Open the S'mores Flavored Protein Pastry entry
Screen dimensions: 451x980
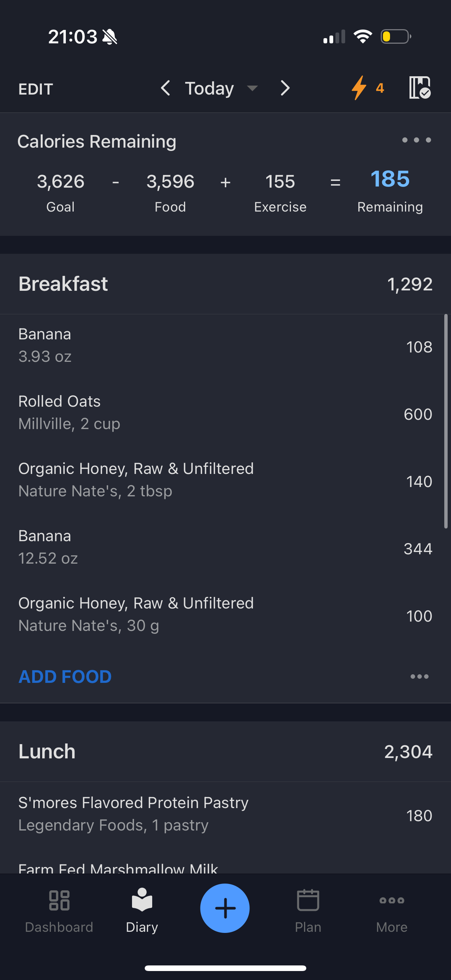225,815
